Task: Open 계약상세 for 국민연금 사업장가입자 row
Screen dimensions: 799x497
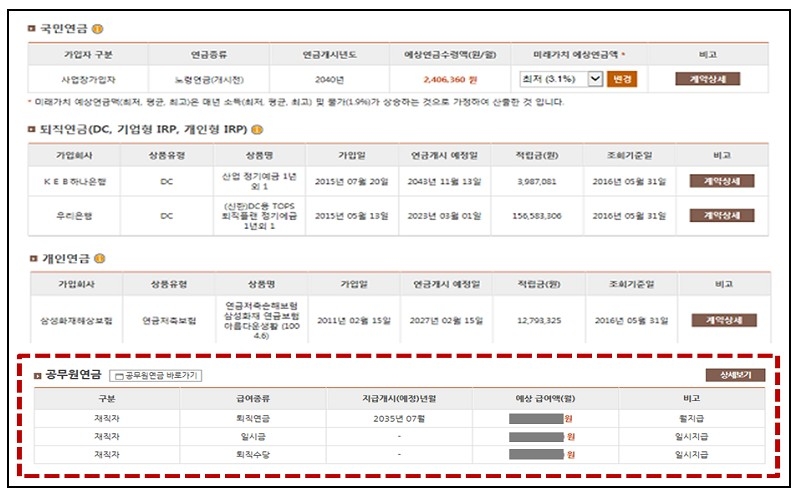Action: pyautogui.click(x=707, y=79)
